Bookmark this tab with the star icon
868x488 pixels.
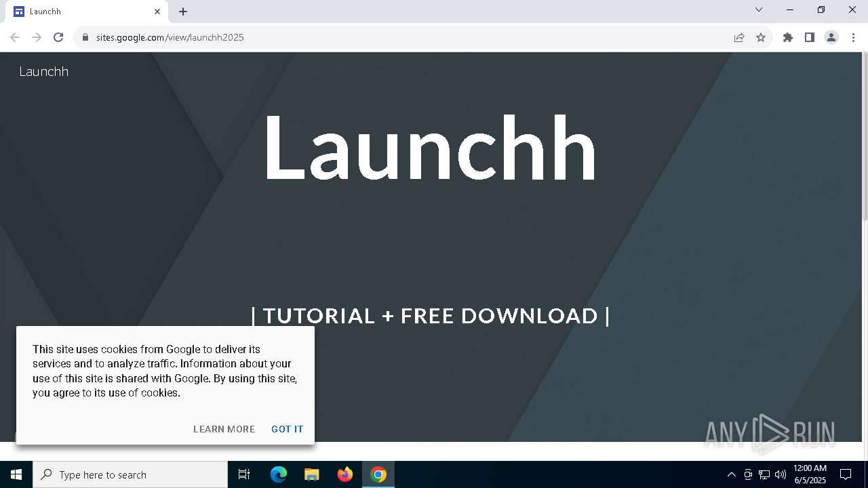(x=761, y=37)
